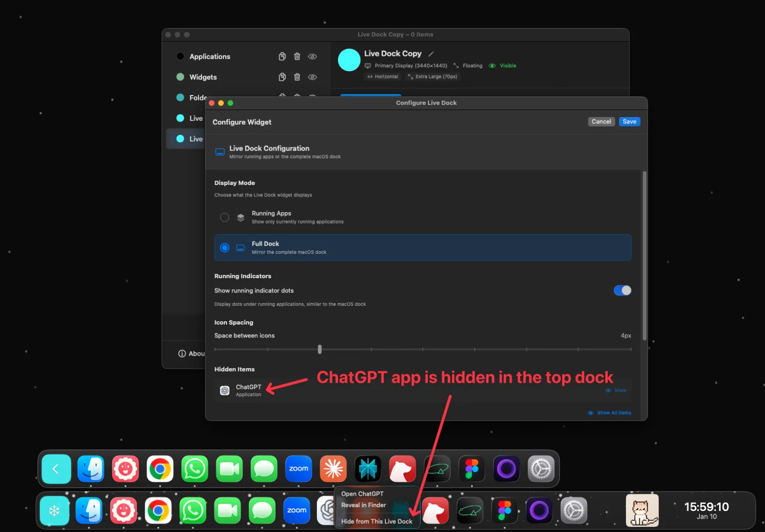Screen dimensions: 765x532
Task: Open orange starburst Claude app in the dock
Action: pos(333,469)
